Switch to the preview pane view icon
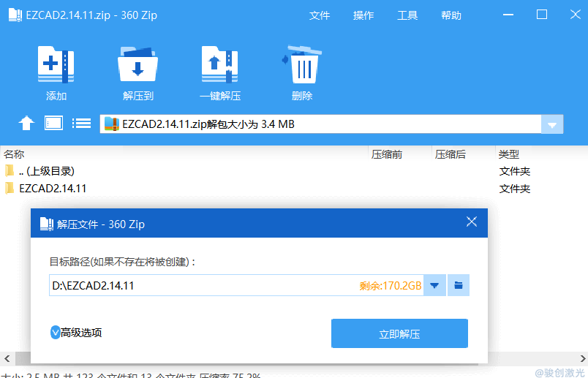The image size is (588, 378). tap(53, 123)
